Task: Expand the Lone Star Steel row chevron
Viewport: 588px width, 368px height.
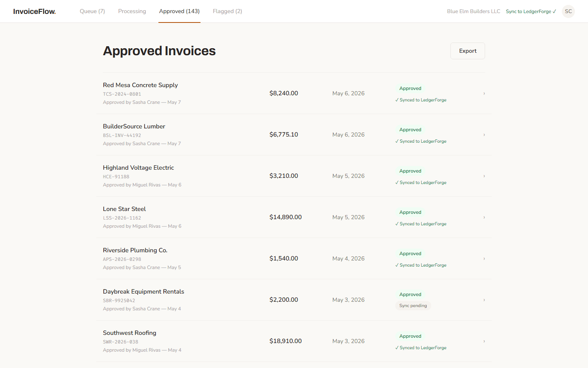Action: coord(484,218)
